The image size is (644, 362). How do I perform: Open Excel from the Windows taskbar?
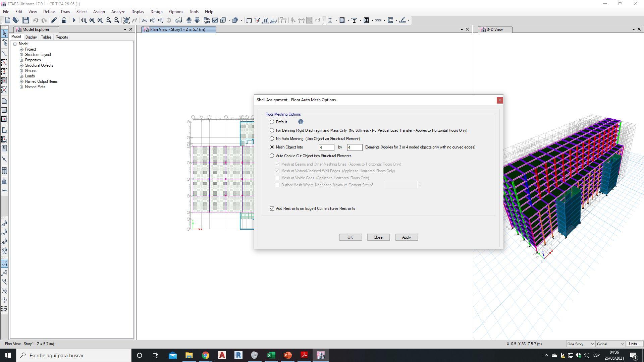click(x=271, y=355)
